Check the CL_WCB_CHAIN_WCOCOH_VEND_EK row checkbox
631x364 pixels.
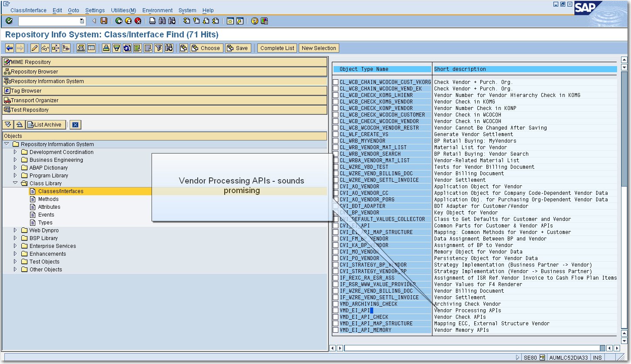pos(335,89)
